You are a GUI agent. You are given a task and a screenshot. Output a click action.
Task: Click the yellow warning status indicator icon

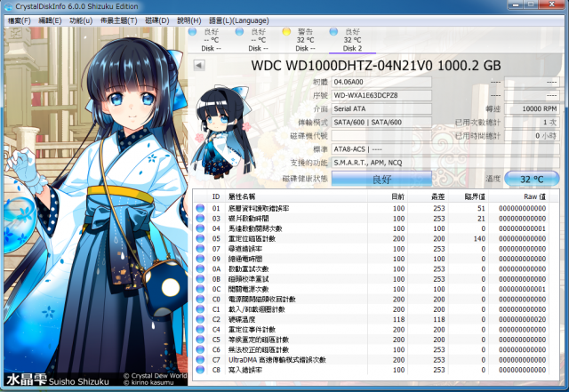[286, 32]
